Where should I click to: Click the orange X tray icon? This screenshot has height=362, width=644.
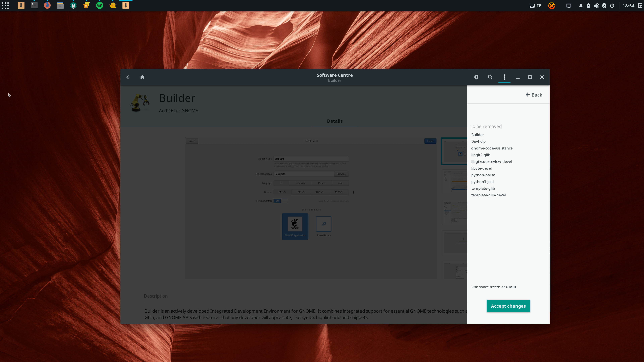(x=551, y=6)
